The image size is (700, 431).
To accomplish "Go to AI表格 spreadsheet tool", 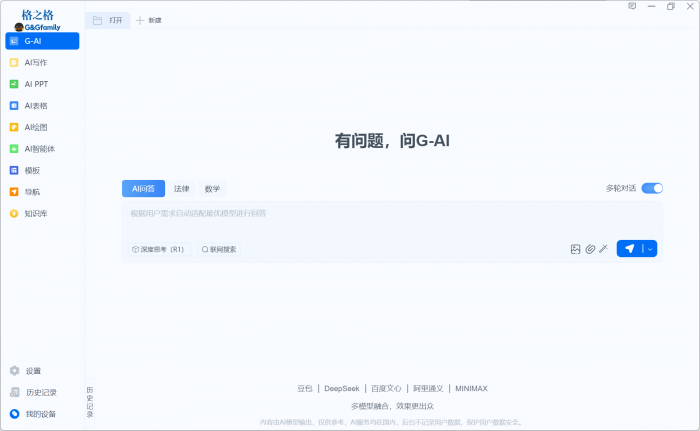I will click(x=35, y=105).
